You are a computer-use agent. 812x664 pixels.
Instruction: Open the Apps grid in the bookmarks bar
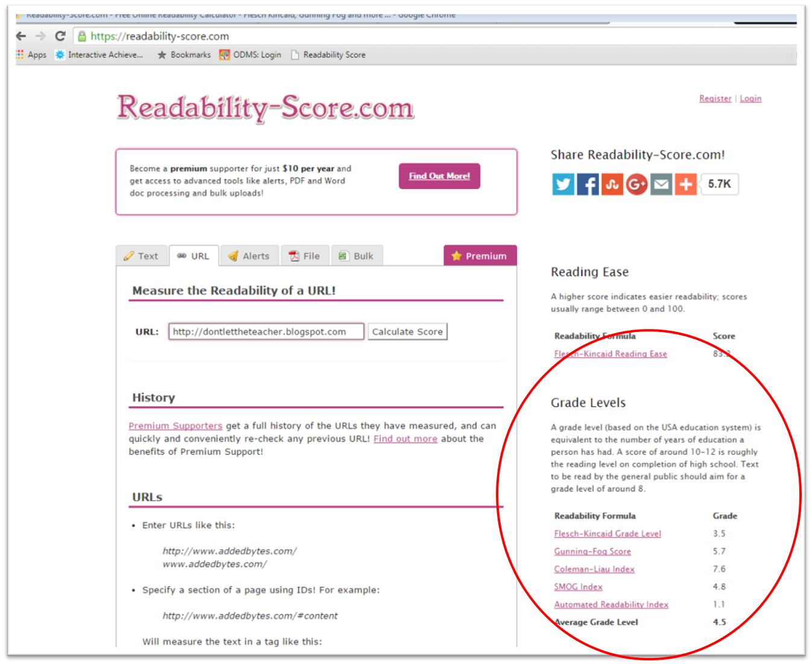pyautogui.click(x=31, y=55)
